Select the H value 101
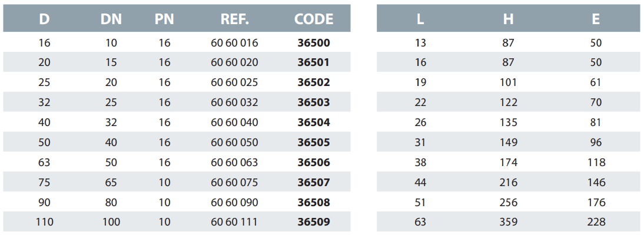The image size is (644, 235). (x=509, y=82)
